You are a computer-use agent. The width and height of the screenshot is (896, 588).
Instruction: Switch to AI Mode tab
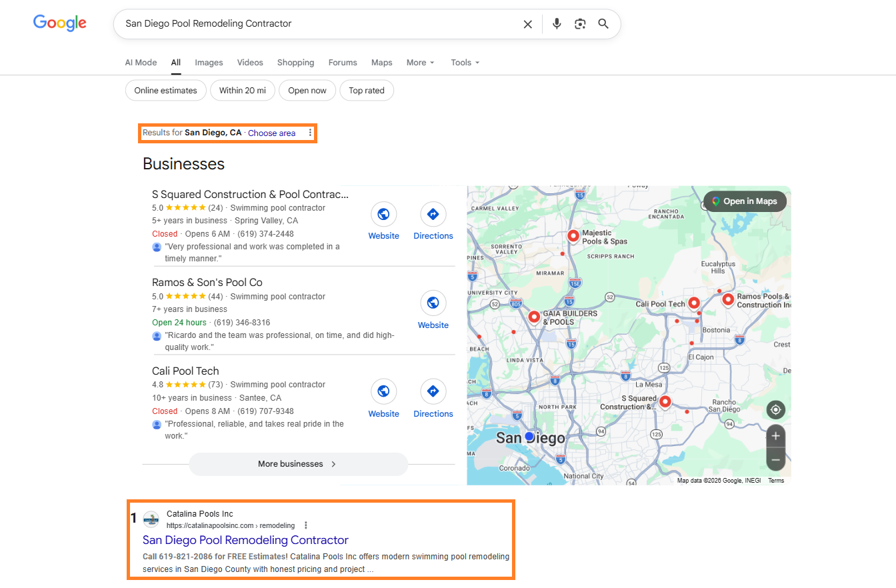[x=141, y=63]
